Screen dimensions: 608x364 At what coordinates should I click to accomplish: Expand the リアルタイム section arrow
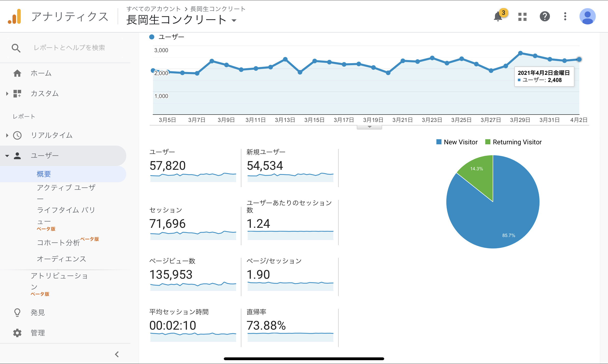coord(7,135)
